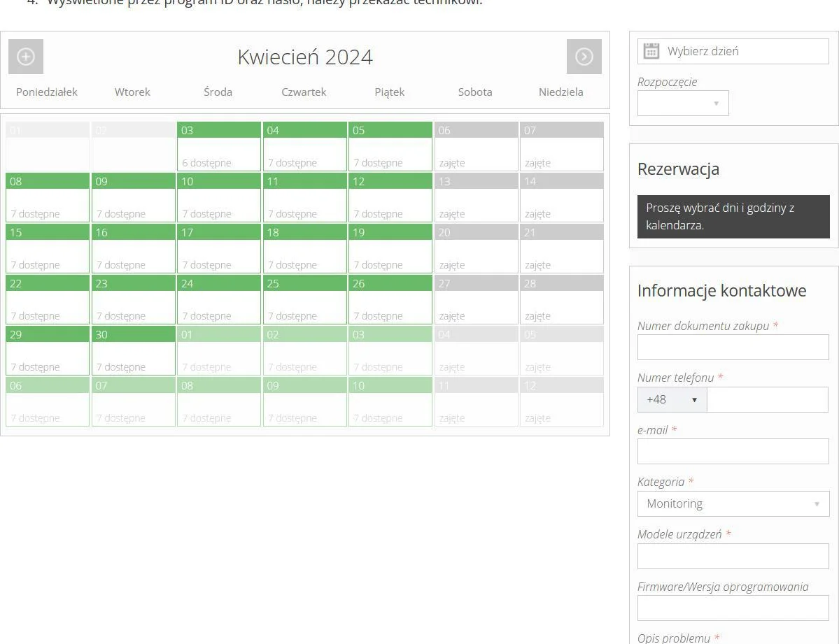The image size is (839, 644).
Task: Open the Rozpoczęcie start time dropdown
Action: 683,103
